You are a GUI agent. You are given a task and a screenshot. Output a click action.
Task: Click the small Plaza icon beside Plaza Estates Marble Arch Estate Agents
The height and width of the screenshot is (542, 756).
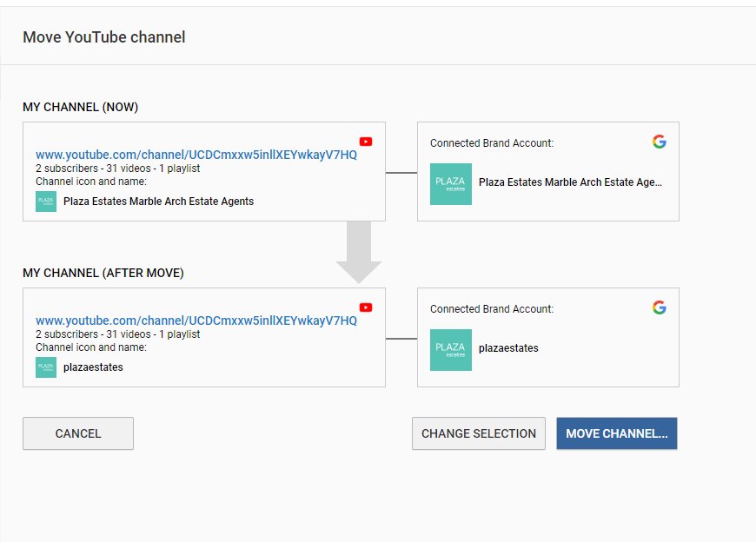(46, 202)
